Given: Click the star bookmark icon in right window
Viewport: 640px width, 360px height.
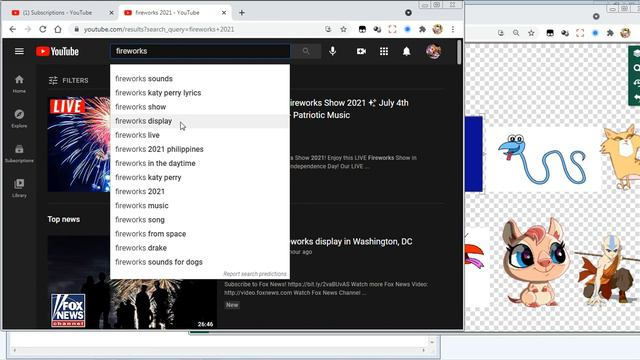Looking at the screenshot, I should (x=531, y=33).
